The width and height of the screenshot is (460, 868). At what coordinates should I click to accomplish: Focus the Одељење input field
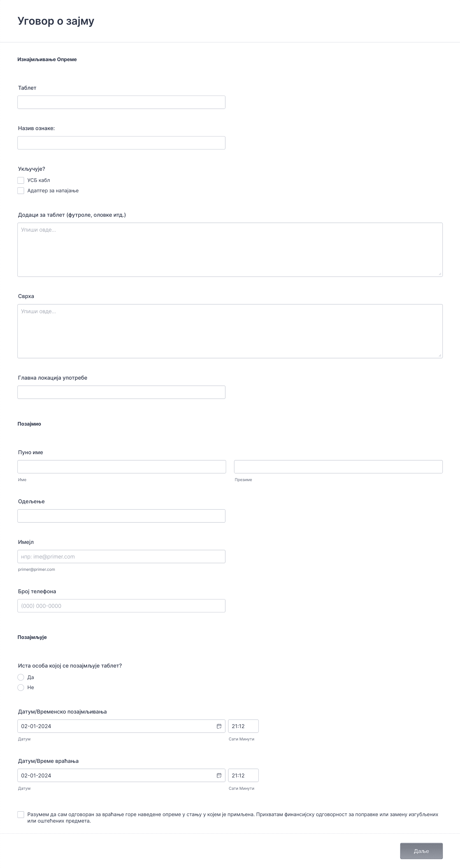[121, 516]
